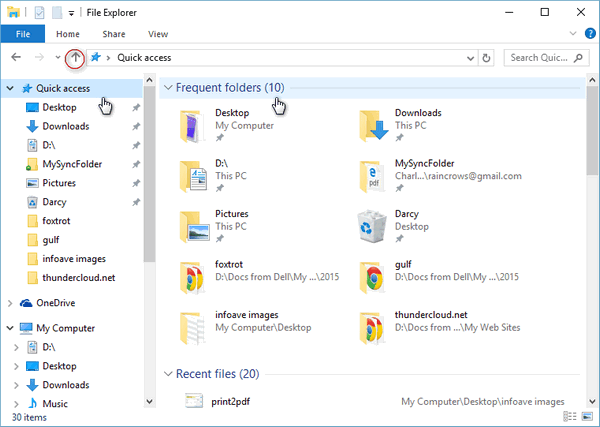Open the Home ribbon tab
This screenshot has height=427, width=600.
pos(68,34)
